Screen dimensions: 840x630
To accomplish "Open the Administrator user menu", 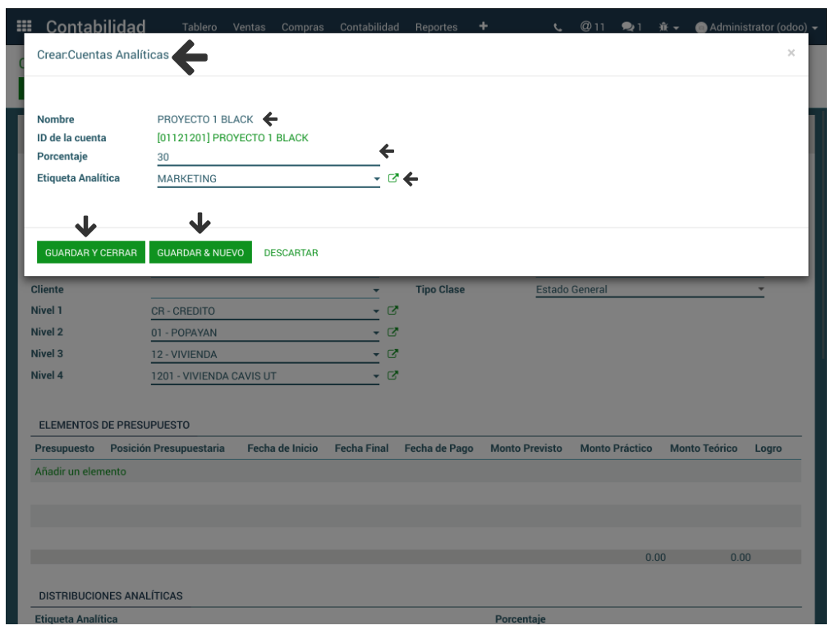I will [756, 27].
